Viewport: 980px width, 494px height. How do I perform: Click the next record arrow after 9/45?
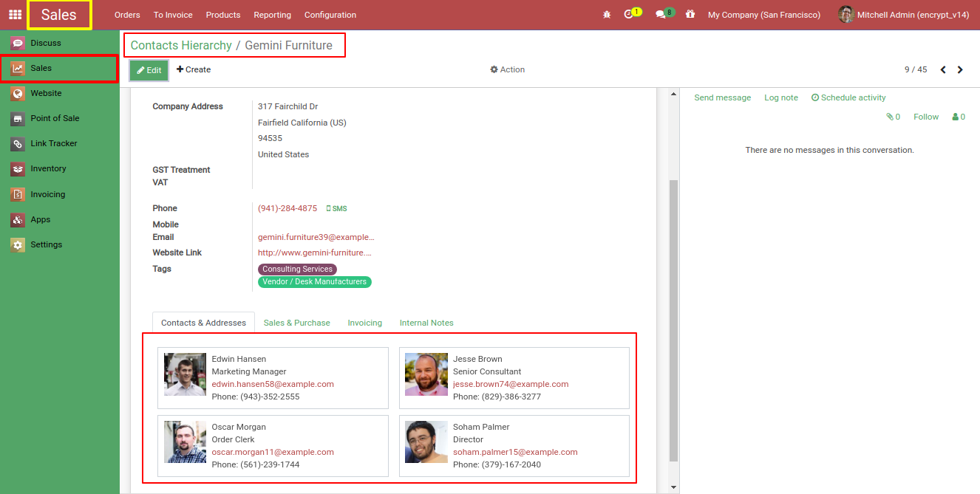[960, 69]
